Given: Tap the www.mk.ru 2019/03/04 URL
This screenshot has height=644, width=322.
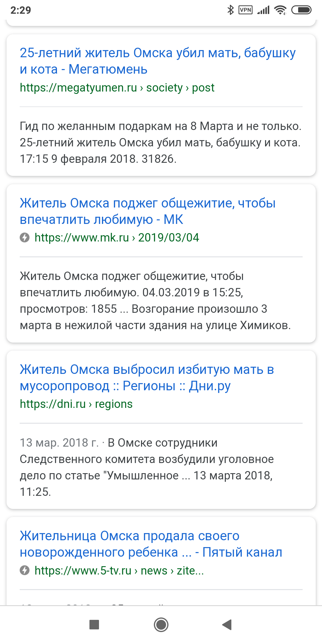Looking at the screenshot, I should [x=117, y=238].
